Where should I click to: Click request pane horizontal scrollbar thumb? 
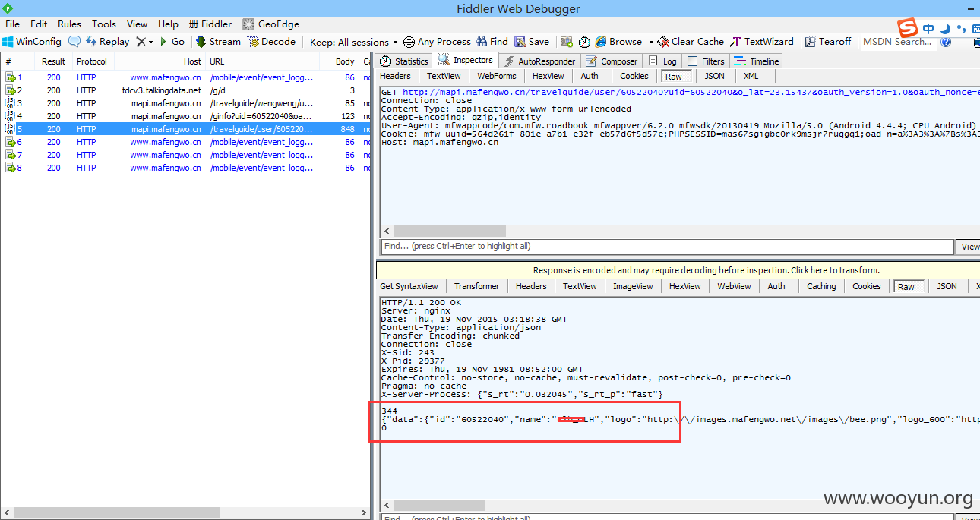click(x=449, y=231)
